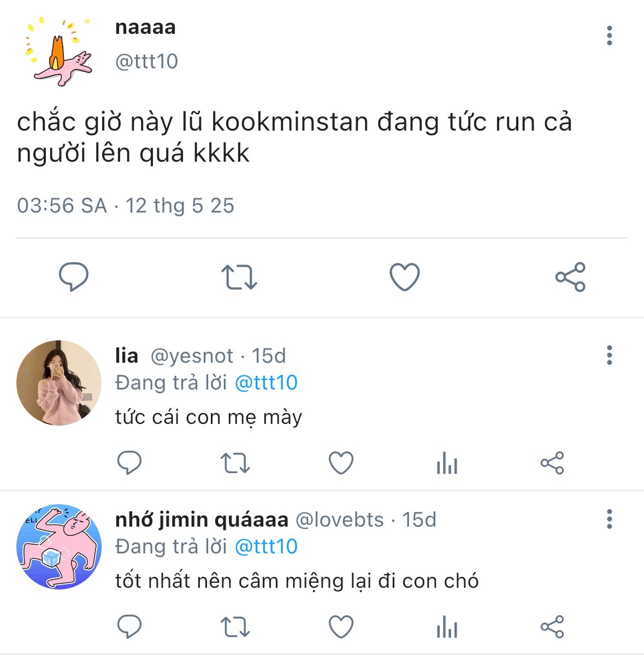Open more options on lia's reply

click(610, 356)
